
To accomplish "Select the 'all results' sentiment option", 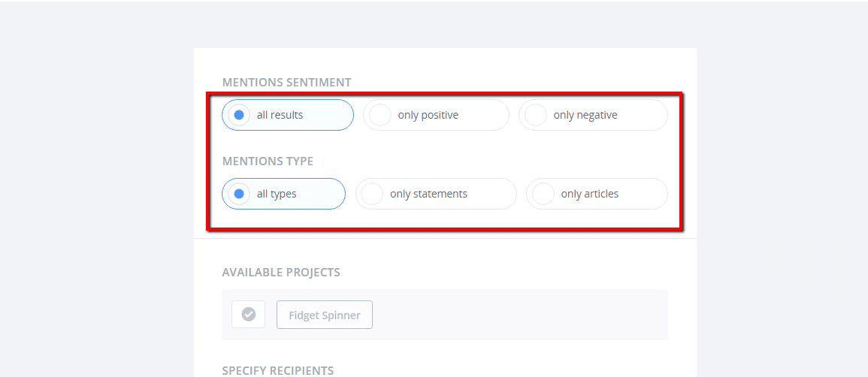I will click(287, 115).
